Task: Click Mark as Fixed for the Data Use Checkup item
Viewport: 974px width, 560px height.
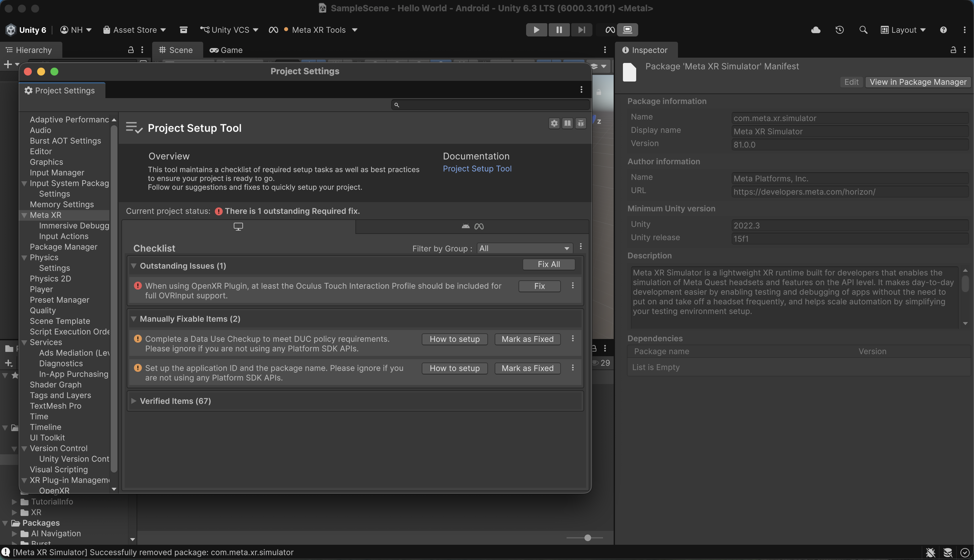Action: (527, 339)
